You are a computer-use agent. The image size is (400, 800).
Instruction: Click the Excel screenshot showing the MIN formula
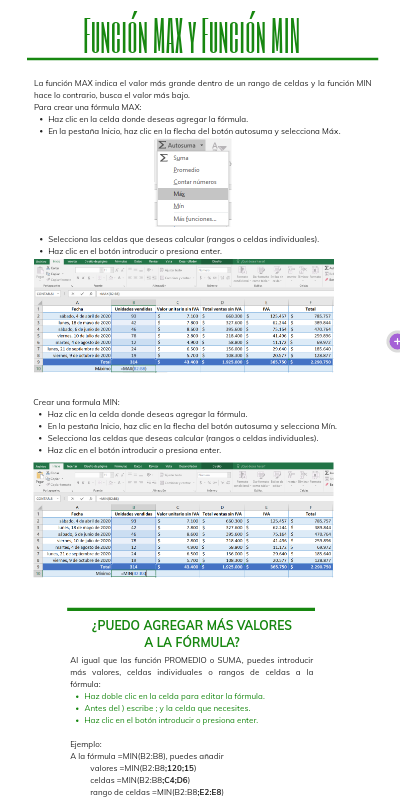(x=184, y=520)
